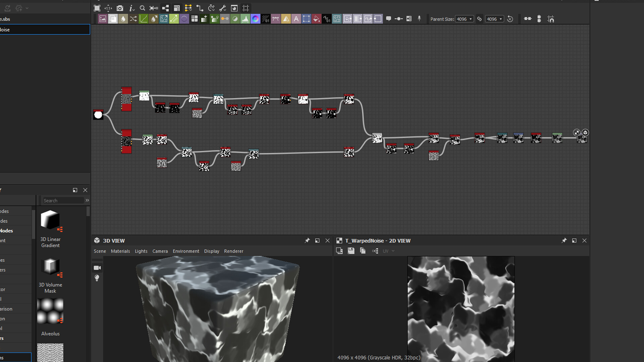Click the graph zoom magnifier icon
644x362 pixels.
click(142, 8)
